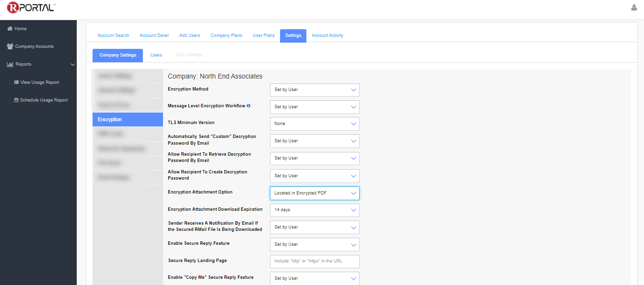Switch to the Users sub-tab
The image size is (644, 285).
(x=156, y=55)
